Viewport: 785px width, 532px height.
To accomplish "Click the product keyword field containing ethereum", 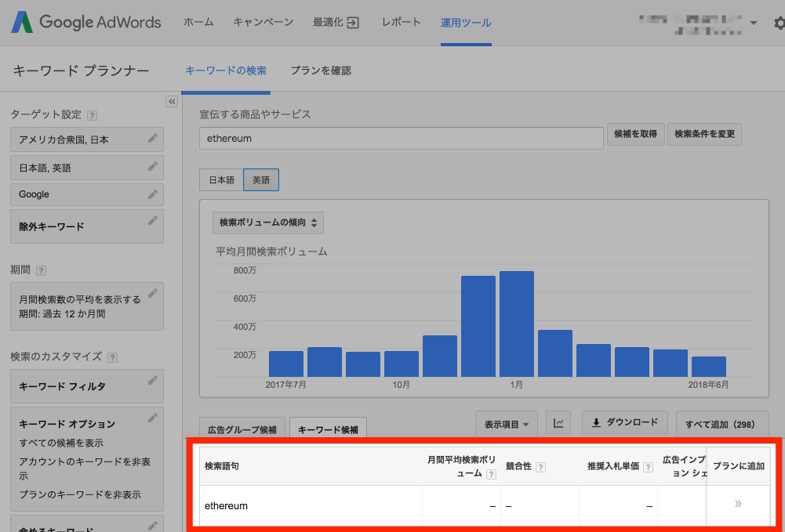I will pyautogui.click(x=401, y=138).
